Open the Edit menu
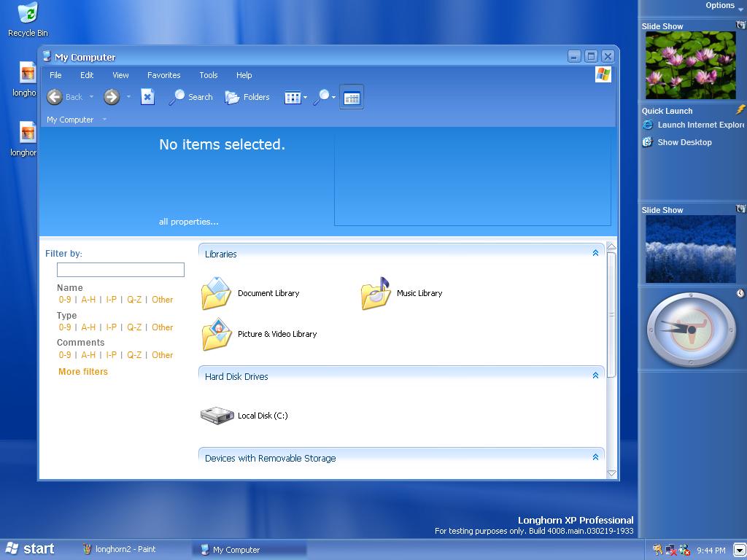Screen dimensions: 747x560 [x=87, y=75]
